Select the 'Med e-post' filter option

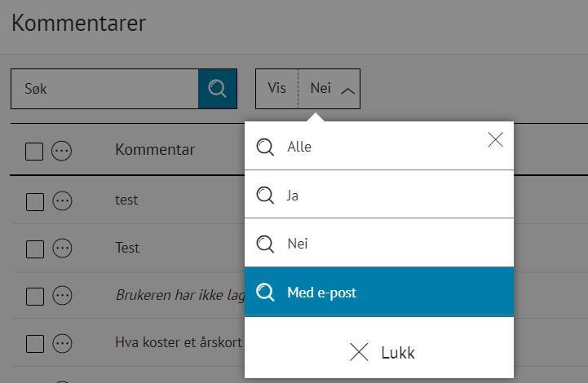321,293
